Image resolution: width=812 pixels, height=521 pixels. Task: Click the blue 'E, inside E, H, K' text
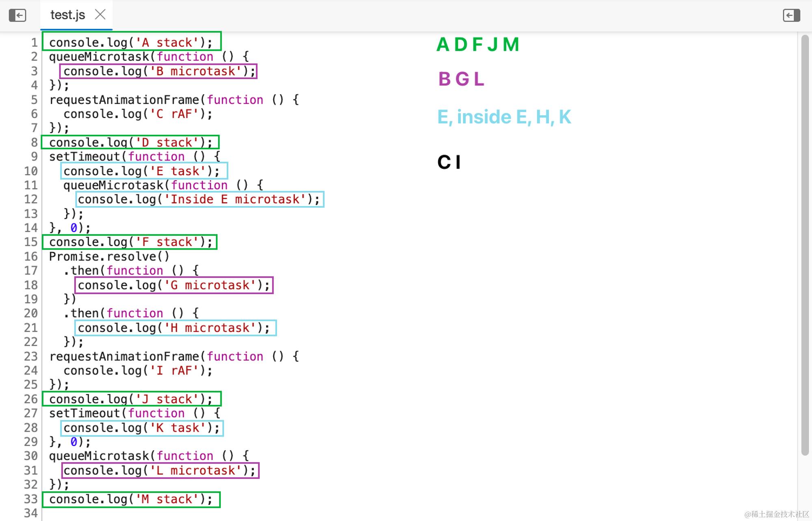coord(504,117)
